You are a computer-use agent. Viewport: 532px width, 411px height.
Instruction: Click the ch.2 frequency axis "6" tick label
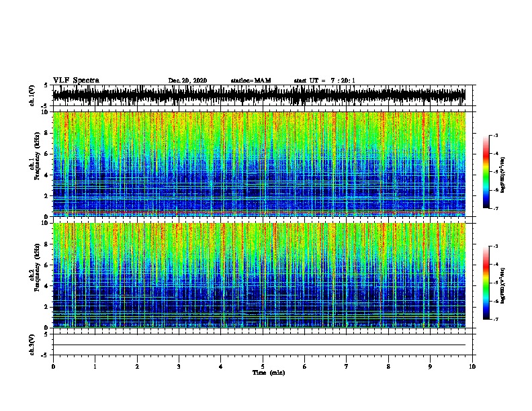[47, 265]
